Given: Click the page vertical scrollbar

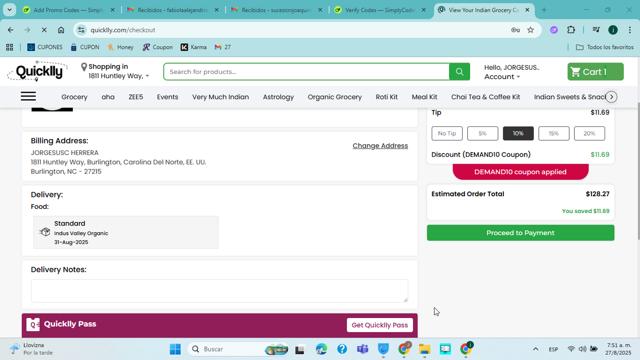Looking at the screenshot, I should point(638,171).
